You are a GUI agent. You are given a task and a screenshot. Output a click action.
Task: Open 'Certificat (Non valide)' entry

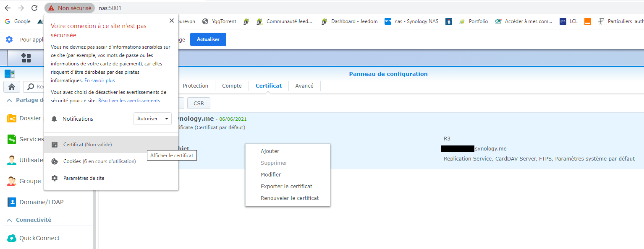click(x=111, y=145)
